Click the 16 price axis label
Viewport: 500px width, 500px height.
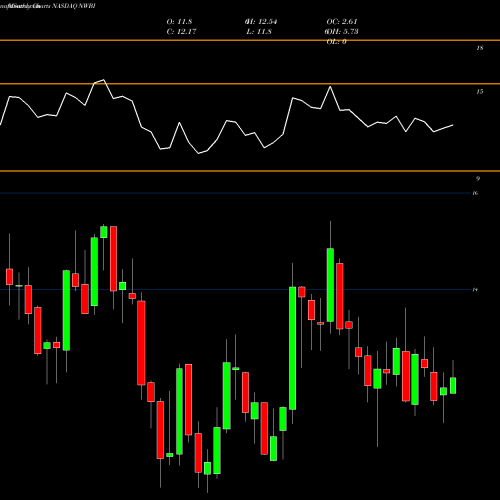[475, 193]
